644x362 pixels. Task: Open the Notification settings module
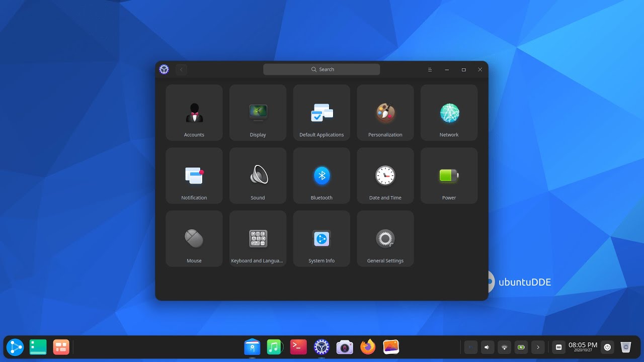point(194,175)
